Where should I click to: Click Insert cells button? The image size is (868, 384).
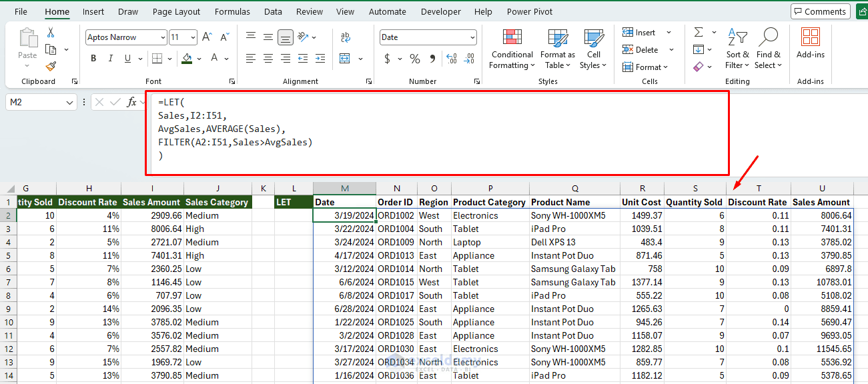pyautogui.click(x=639, y=33)
